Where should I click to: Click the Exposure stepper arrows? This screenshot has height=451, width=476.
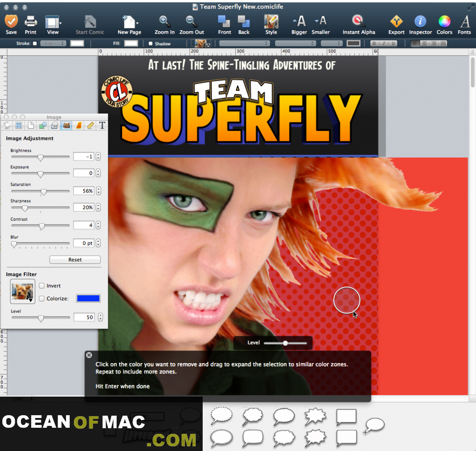[x=98, y=173]
